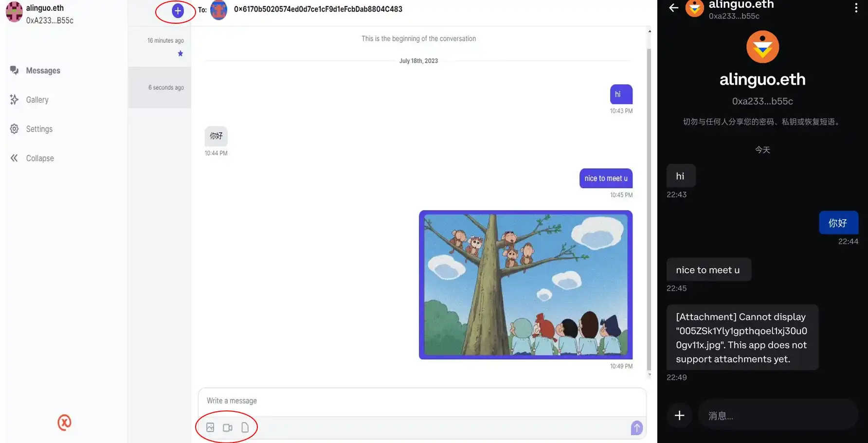Click the alinguo.eth profile avatar top left
This screenshot has height=443, width=868.
[14, 12]
